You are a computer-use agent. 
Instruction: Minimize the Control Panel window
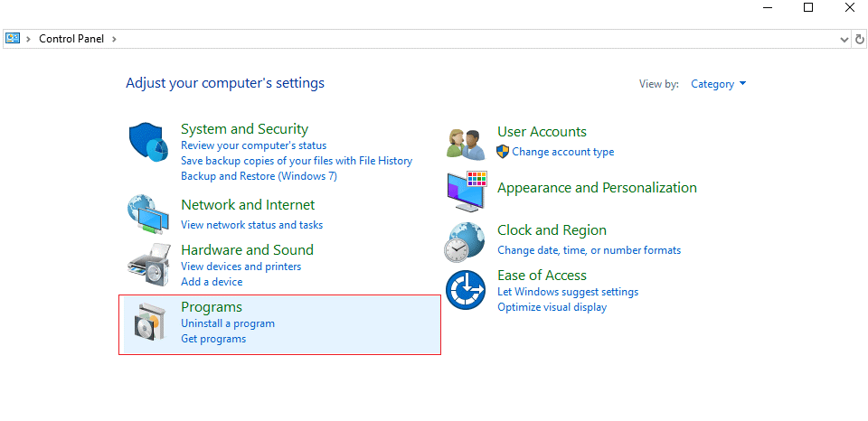768,8
